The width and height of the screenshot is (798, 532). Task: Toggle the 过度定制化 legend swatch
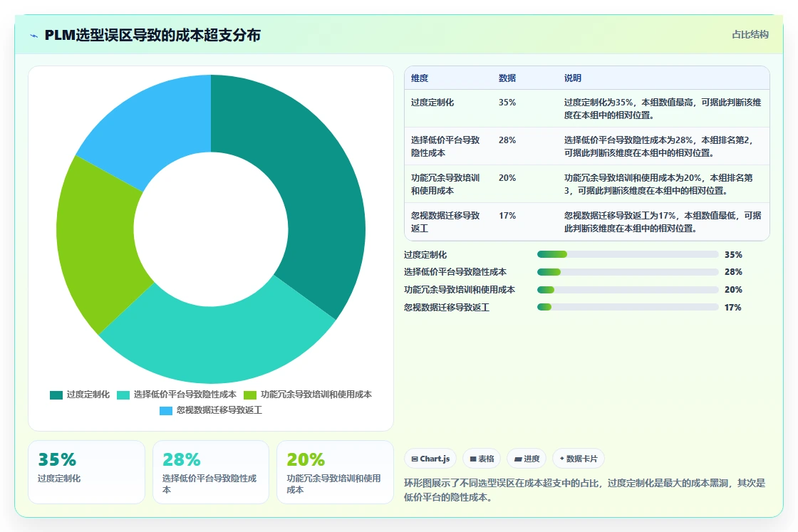[56, 395]
